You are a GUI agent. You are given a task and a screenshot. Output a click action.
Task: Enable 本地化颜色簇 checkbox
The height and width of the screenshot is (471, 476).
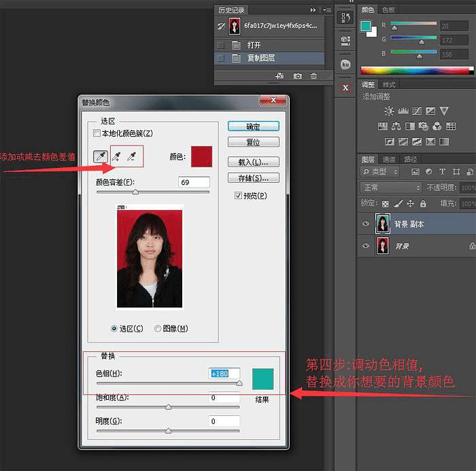click(97, 134)
